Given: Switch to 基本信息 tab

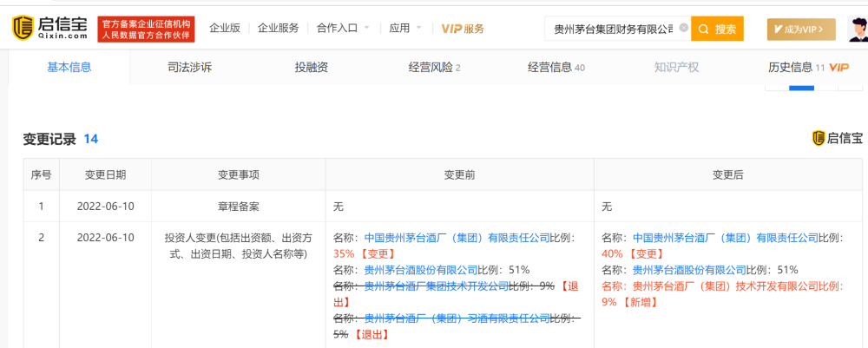Looking at the screenshot, I should tap(69, 68).
